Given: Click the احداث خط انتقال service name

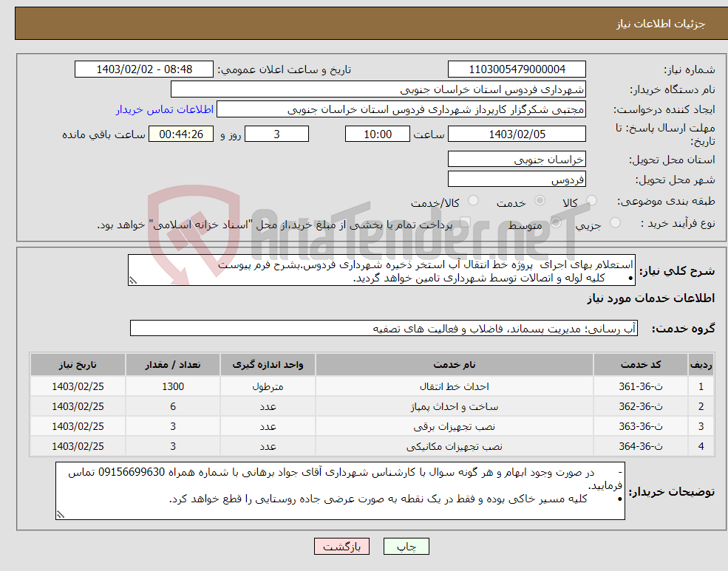Looking at the screenshot, I should coord(455,386).
